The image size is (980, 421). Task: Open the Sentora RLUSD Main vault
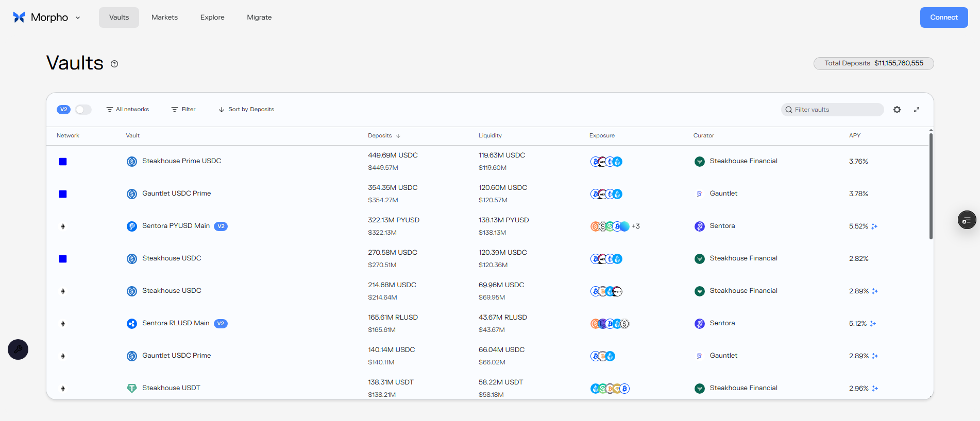click(x=176, y=323)
